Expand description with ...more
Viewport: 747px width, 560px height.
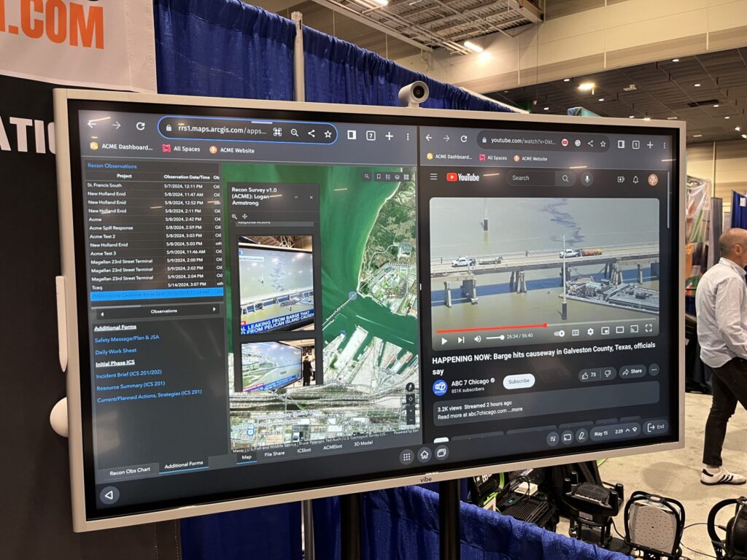tap(516, 409)
